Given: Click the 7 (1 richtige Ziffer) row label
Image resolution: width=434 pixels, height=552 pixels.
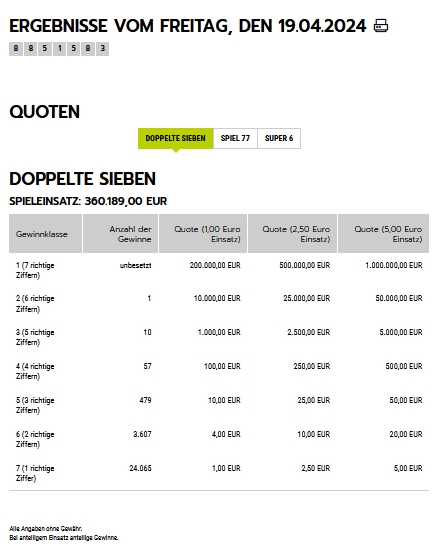Looking at the screenshot, I should click(x=35, y=473).
